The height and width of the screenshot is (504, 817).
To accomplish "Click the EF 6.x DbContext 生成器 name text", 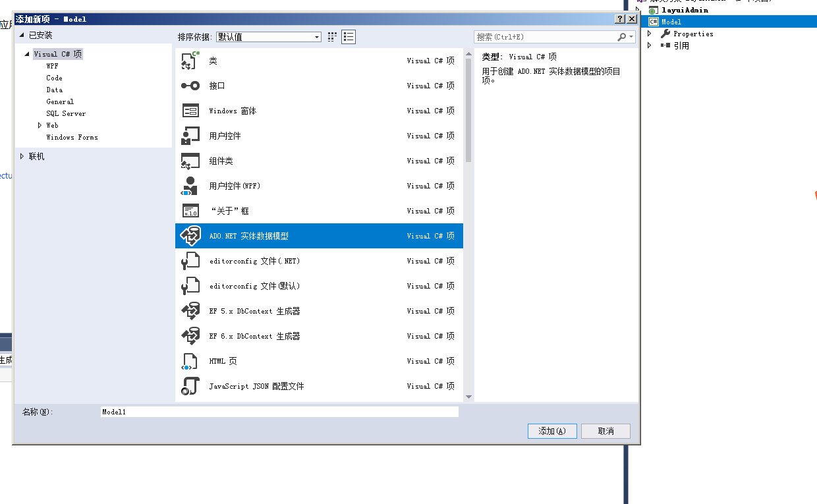I will (x=254, y=336).
